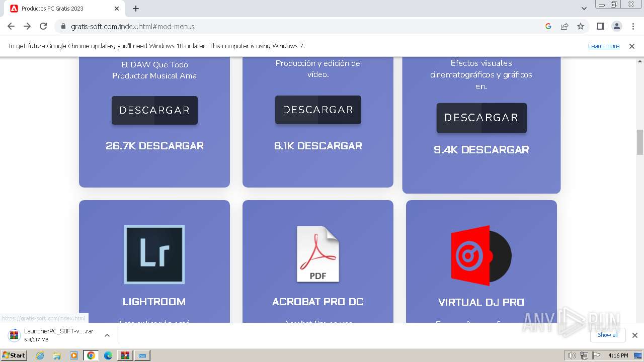This screenshot has width=644, height=362.
Task: Share this page icon
Action: (565, 26)
